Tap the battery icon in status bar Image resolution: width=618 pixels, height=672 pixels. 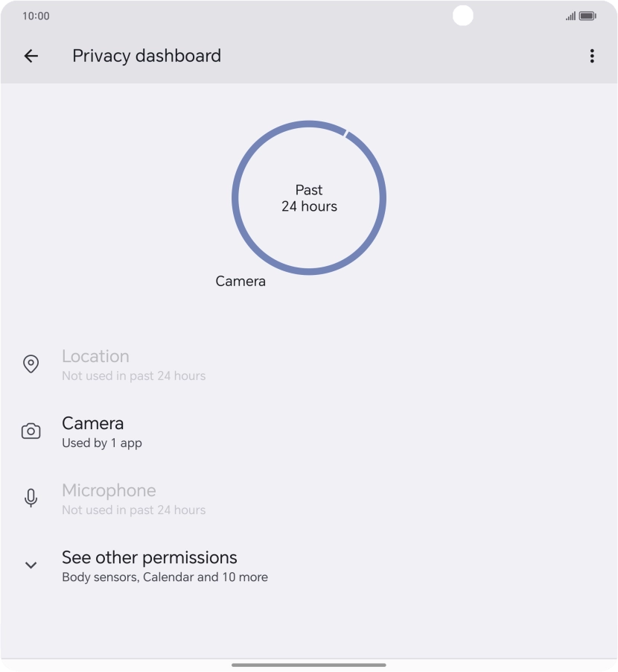[x=587, y=16]
